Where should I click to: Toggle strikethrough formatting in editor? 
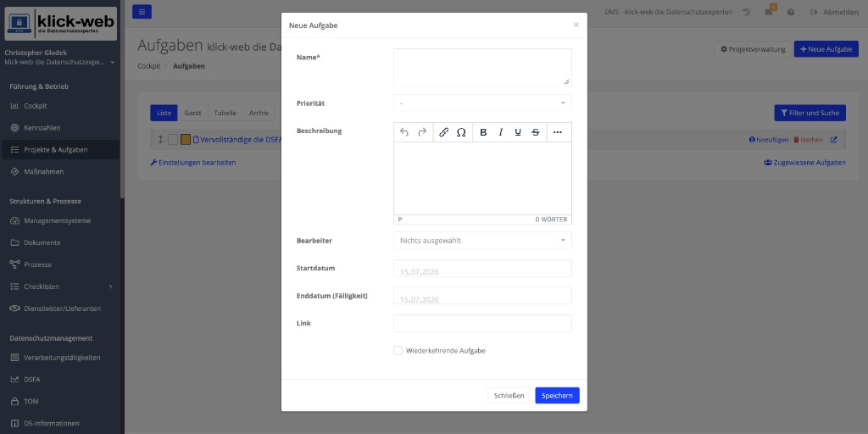(x=536, y=132)
